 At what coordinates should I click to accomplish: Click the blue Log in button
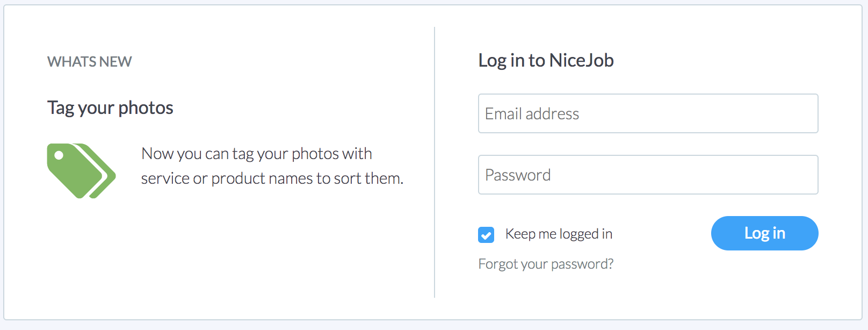pos(764,233)
